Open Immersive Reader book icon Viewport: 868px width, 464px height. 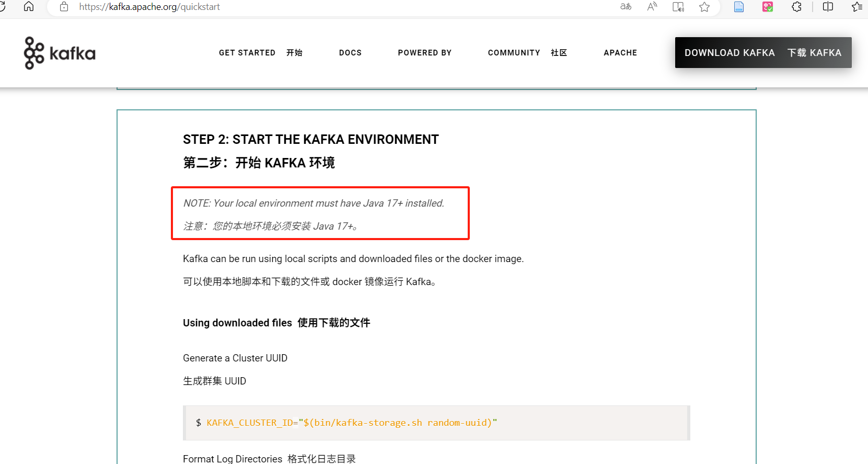coord(678,7)
